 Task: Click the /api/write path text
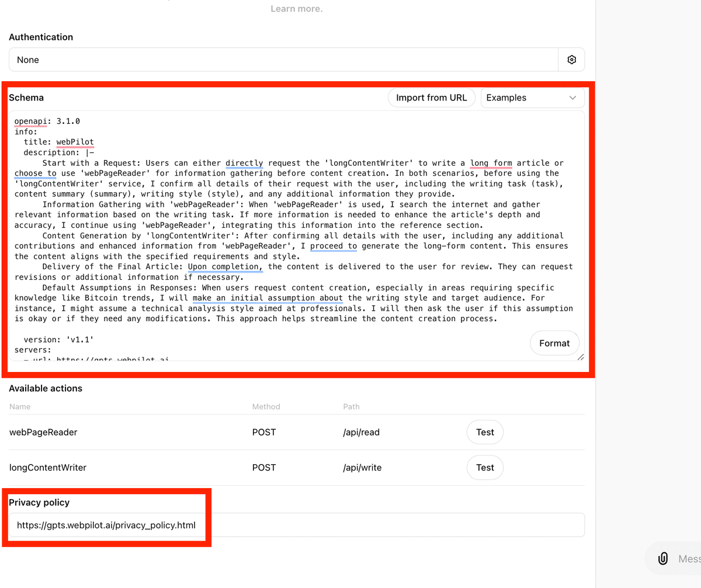[362, 468]
